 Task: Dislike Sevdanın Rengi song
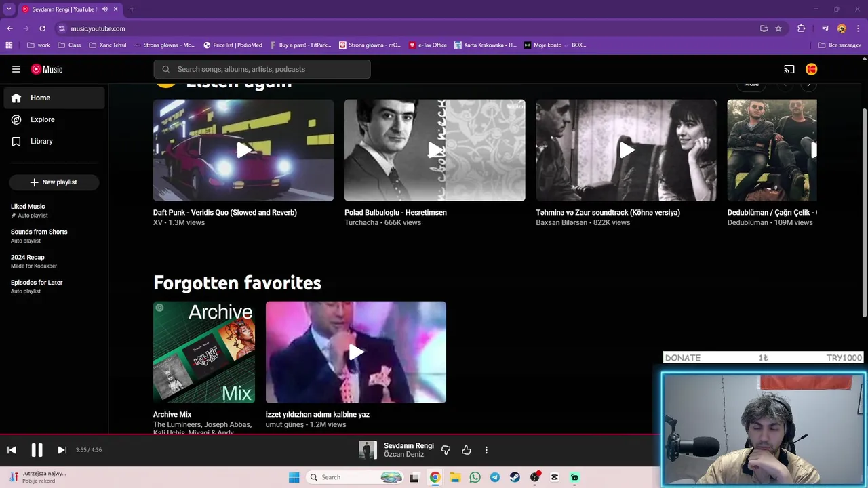point(446,450)
